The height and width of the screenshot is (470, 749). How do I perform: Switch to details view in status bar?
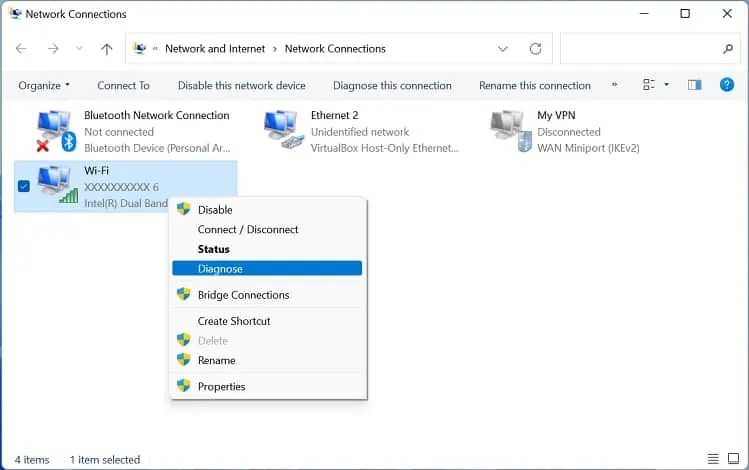coord(714,459)
